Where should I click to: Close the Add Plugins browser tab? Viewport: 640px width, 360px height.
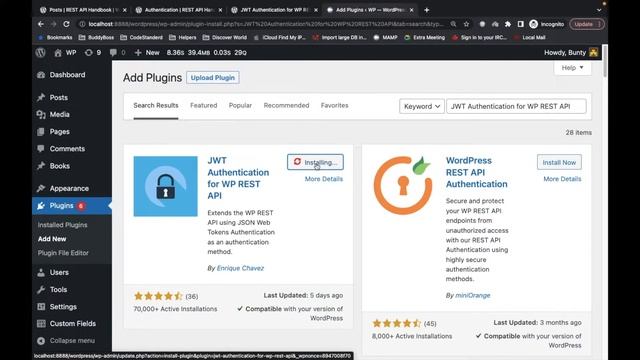click(x=411, y=10)
